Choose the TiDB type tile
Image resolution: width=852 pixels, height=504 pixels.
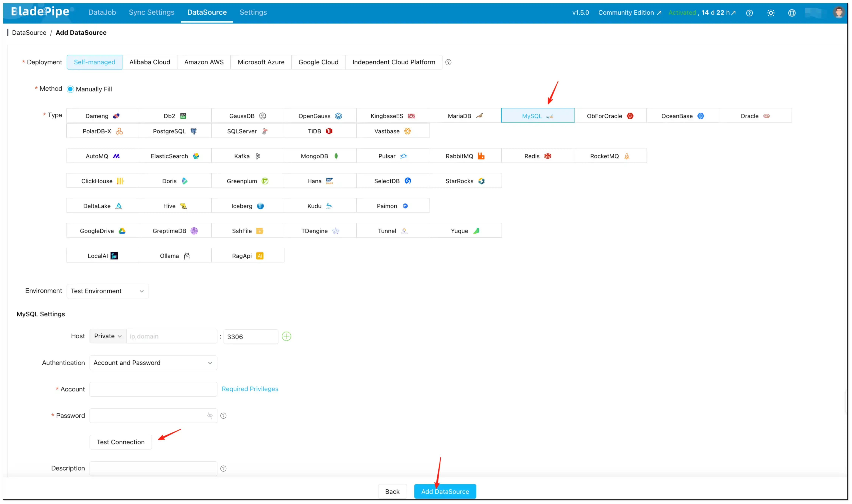coord(320,131)
